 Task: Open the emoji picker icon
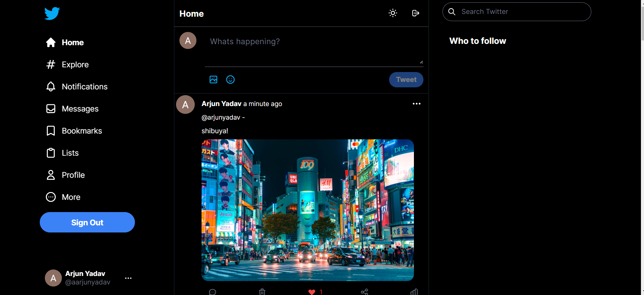coord(230,80)
